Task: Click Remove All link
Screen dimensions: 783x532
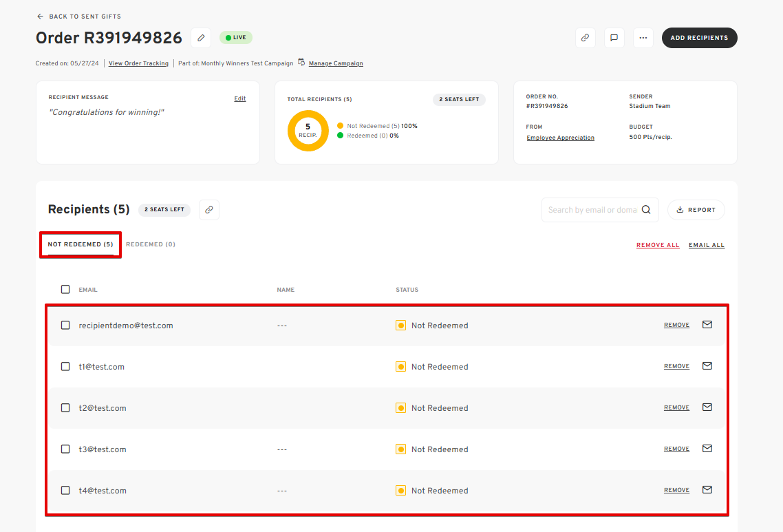Action: tap(658, 245)
